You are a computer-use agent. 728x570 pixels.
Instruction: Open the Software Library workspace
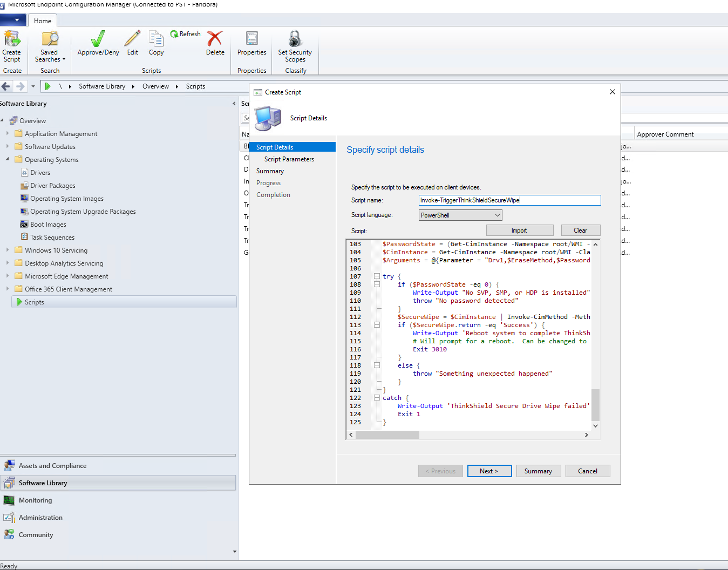118,483
